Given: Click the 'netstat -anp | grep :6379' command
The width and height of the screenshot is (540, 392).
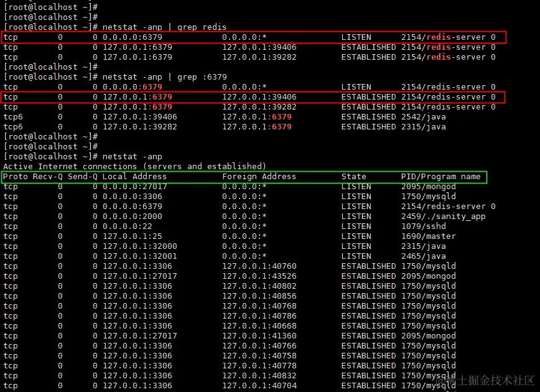Looking at the screenshot, I should click(164, 77).
